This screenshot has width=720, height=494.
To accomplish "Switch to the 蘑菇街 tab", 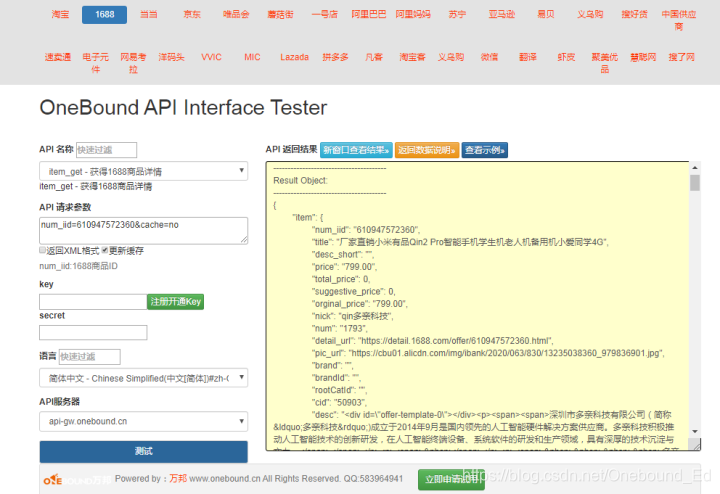I will click(x=280, y=15).
